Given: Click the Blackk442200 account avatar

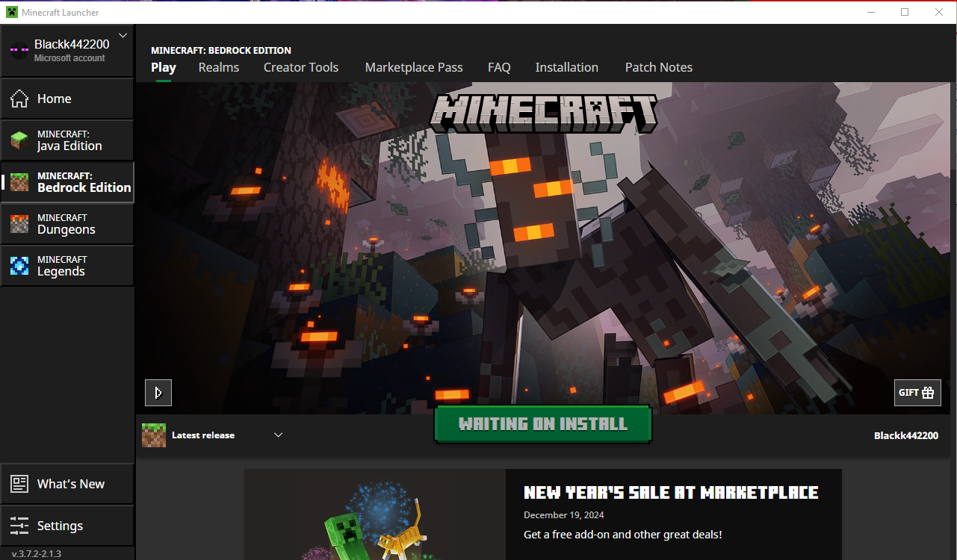Looking at the screenshot, I should click(x=19, y=51).
